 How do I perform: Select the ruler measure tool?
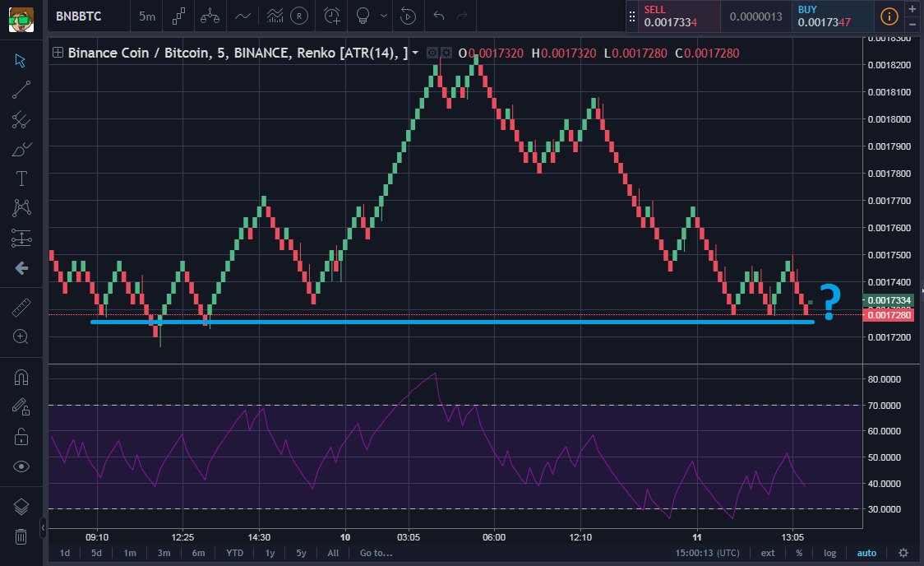[21, 307]
